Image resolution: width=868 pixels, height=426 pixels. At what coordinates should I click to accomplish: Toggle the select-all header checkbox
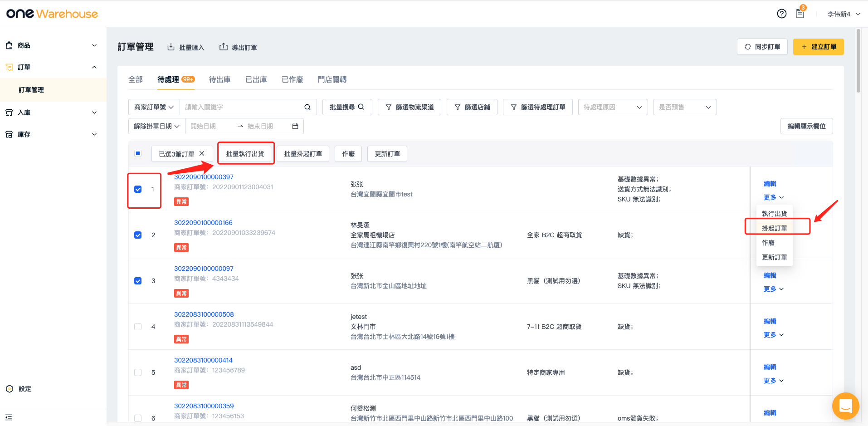point(138,153)
